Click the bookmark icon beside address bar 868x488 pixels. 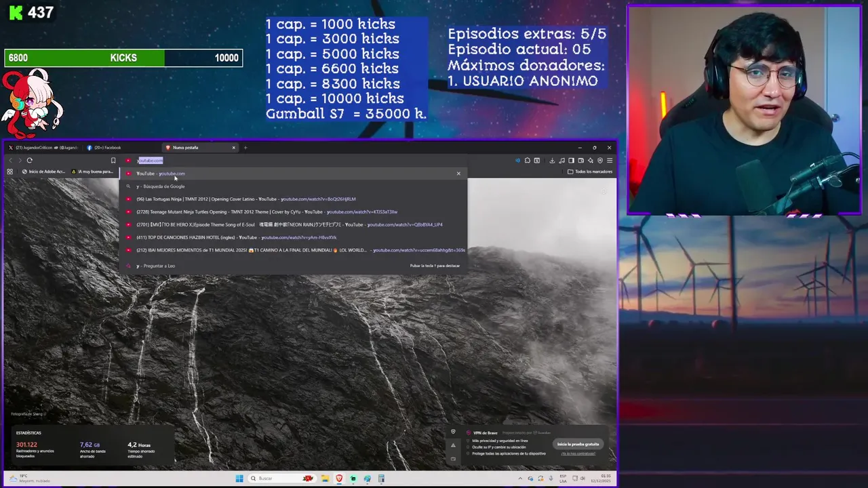click(113, 161)
